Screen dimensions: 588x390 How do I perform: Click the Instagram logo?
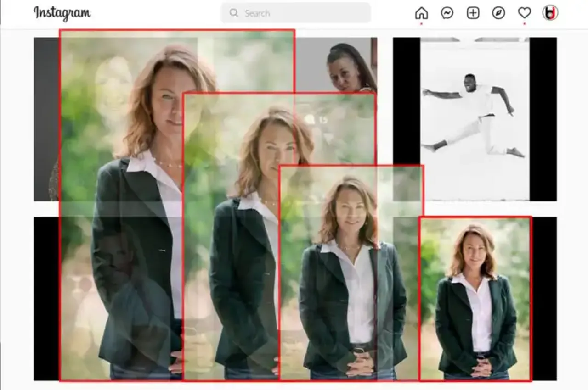tap(62, 13)
